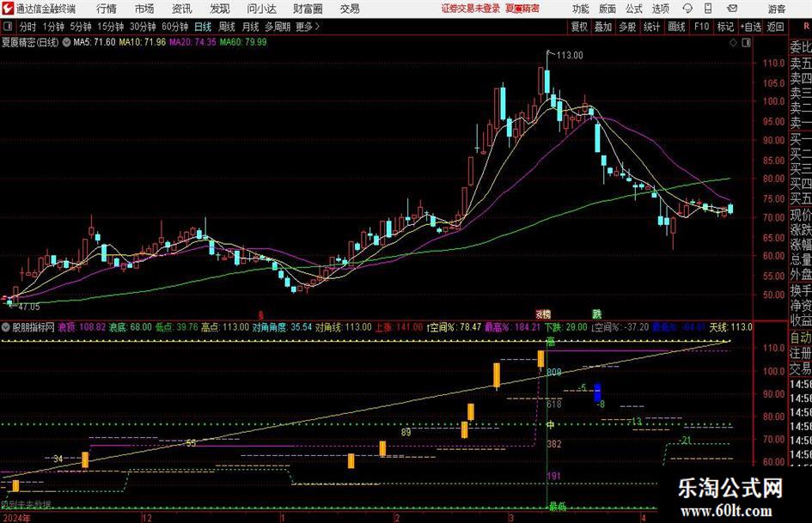Switch to the 分时 period tab

[28, 27]
